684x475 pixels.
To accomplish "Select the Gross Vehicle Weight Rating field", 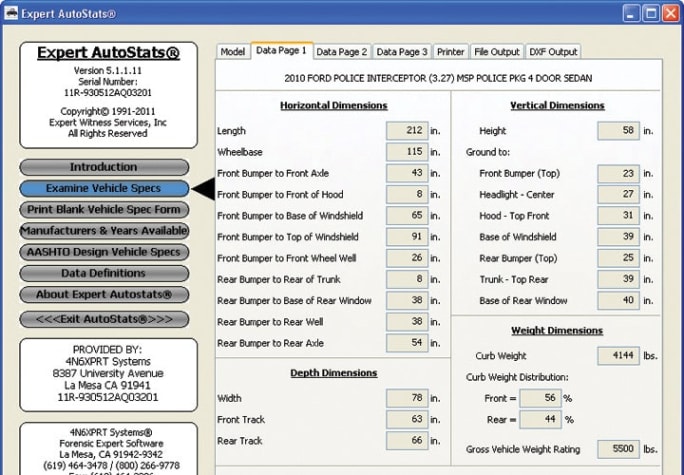I will tap(618, 449).
